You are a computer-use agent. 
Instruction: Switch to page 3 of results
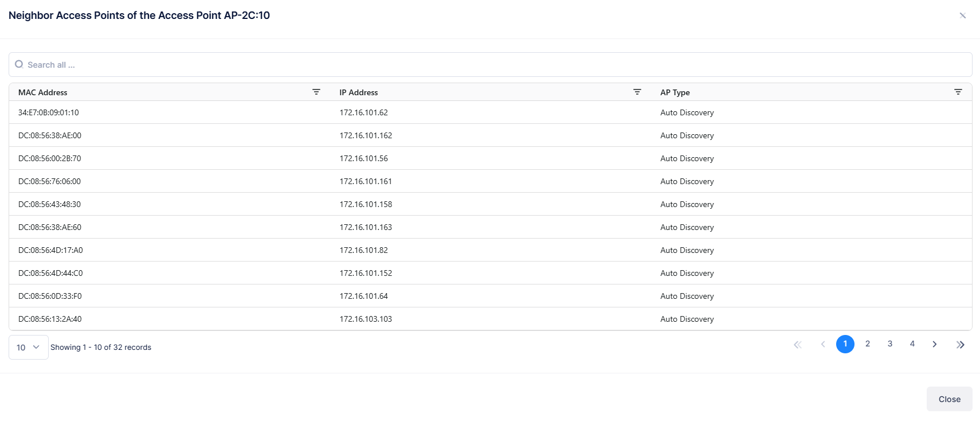tap(890, 344)
